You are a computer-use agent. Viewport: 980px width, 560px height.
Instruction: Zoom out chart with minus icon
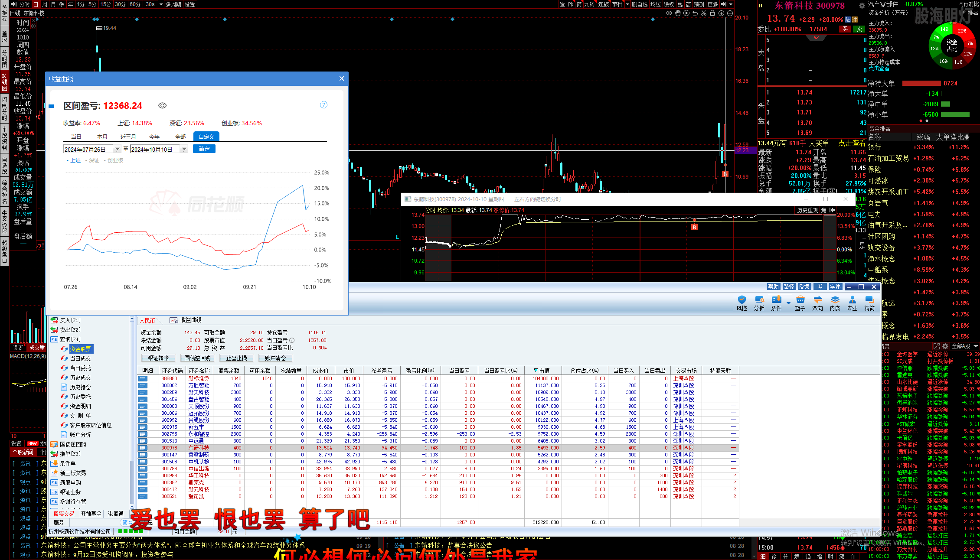pyautogui.click(x=730, y=13)
